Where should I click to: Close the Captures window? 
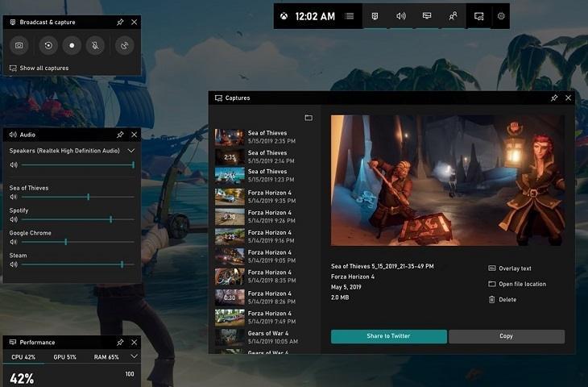569,98
